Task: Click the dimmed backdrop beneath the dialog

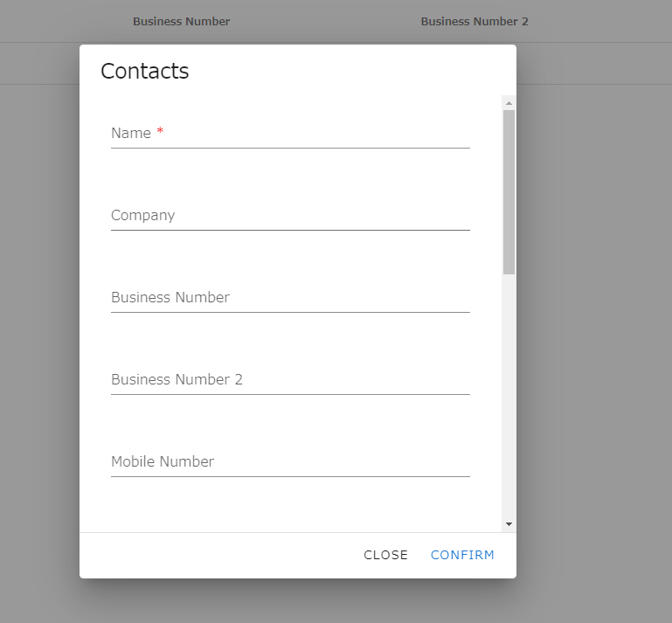Action: coord(298,601)
